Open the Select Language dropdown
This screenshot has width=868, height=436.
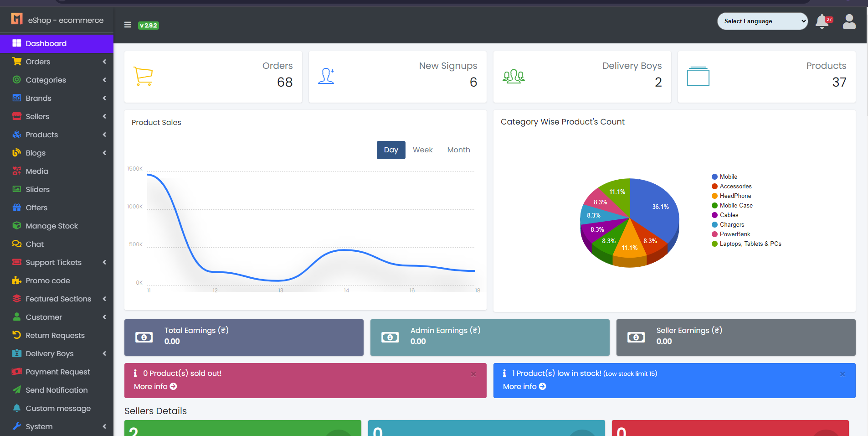coord(762,21)
